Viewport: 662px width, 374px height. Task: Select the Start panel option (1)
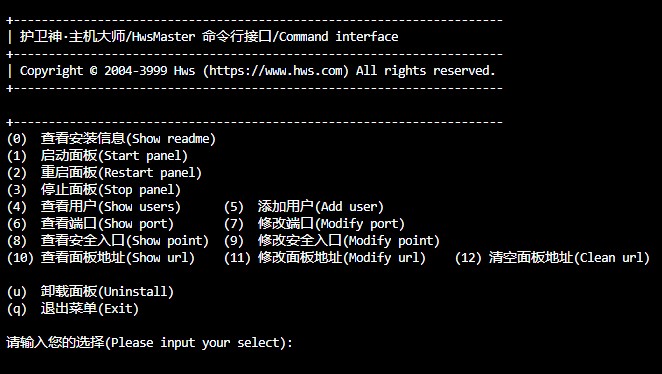pos(97,156)
